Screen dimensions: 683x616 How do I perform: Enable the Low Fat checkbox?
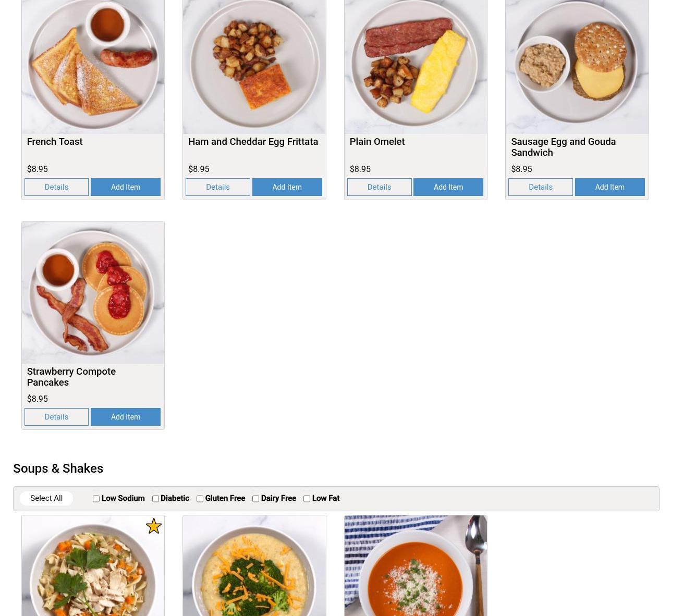(307, 499)
